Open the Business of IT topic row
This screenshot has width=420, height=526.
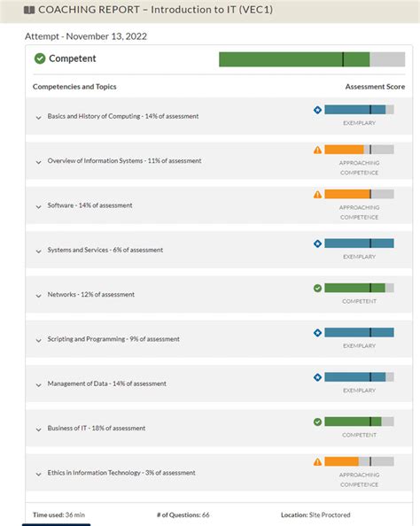[219, 428]
